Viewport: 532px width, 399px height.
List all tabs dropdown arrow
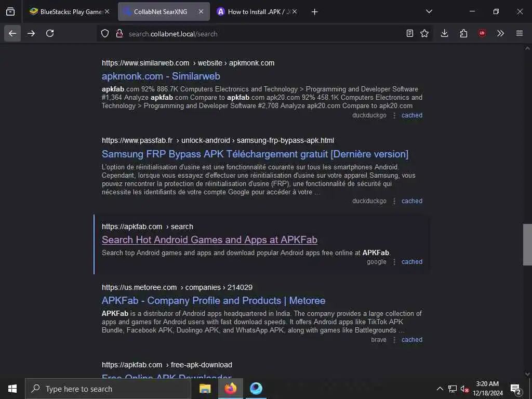(429, 11)
